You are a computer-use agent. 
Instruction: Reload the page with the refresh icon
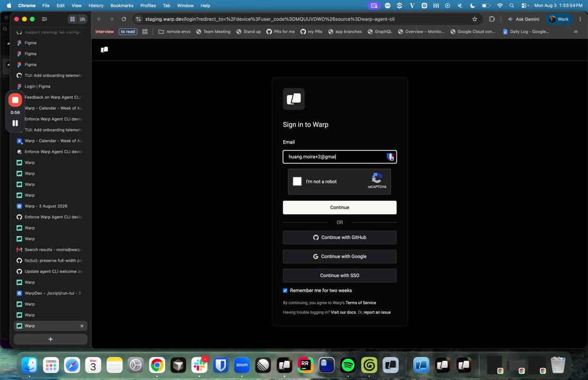124,19
